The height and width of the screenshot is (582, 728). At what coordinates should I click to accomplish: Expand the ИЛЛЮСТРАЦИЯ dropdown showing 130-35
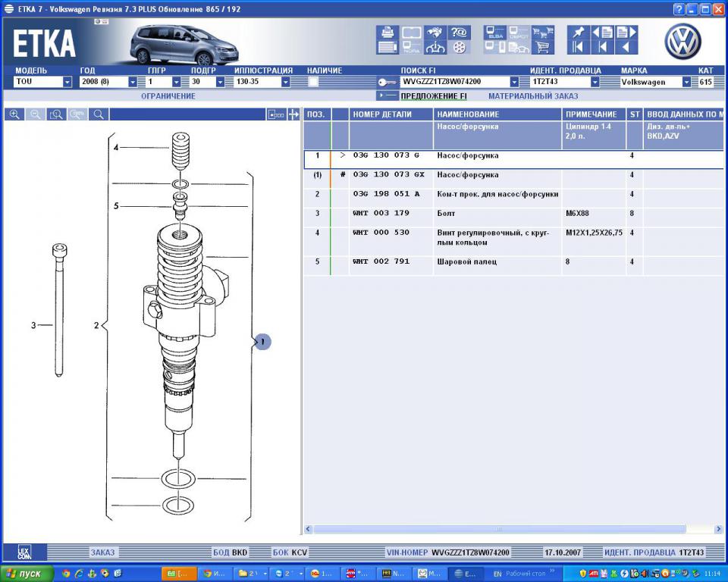point(286,82)
